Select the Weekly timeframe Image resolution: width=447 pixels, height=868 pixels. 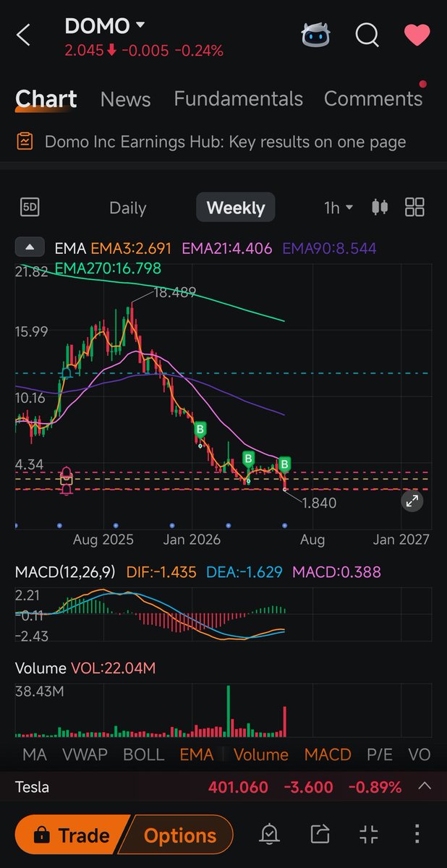point(236,208)
